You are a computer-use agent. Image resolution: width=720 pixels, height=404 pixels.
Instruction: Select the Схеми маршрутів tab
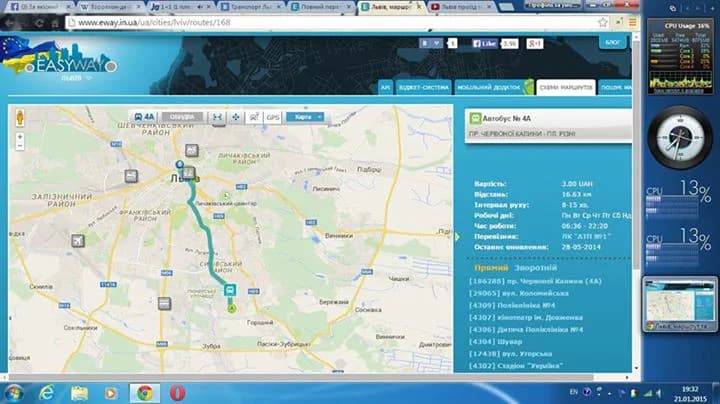click(566, 87)
